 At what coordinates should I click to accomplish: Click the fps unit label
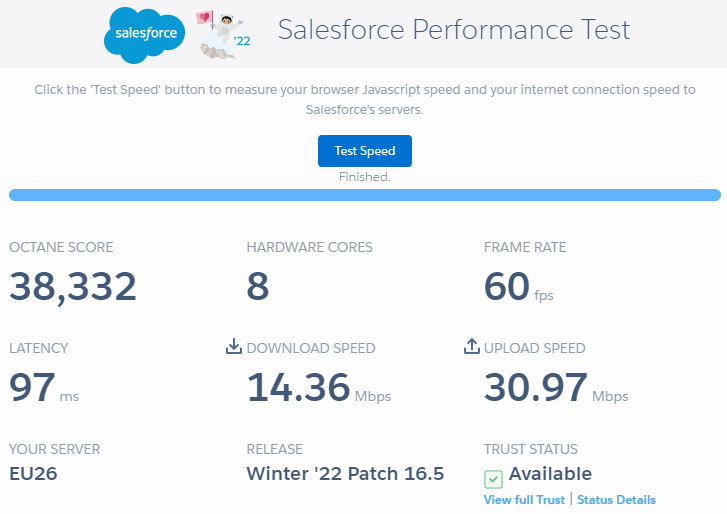pyautogui.click(x=544, y=295)
